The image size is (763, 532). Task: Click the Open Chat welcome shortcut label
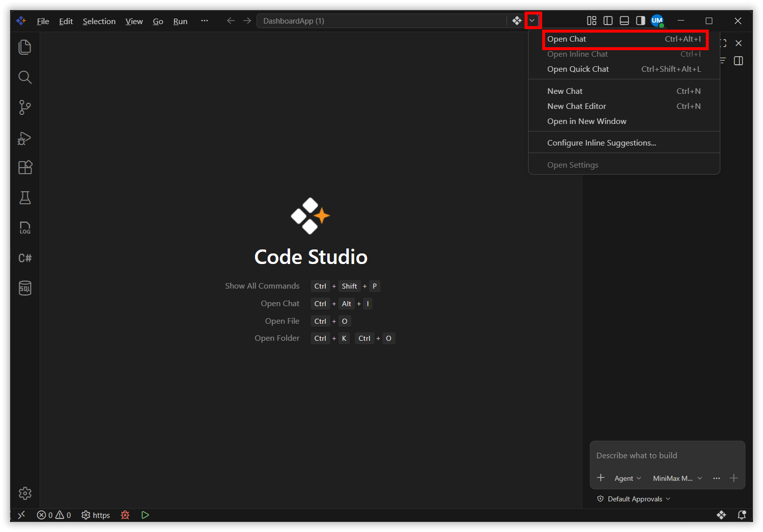tap(280, 304)
